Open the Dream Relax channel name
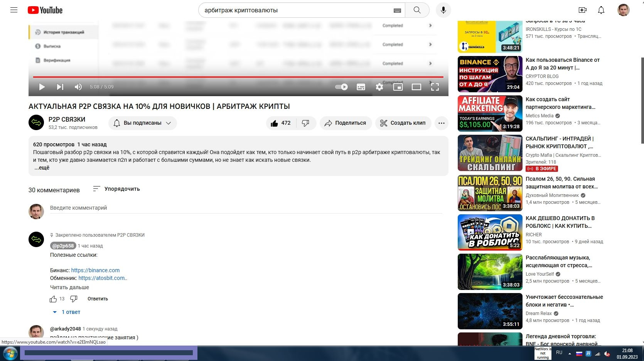644x361 pixels. point(539,314)
